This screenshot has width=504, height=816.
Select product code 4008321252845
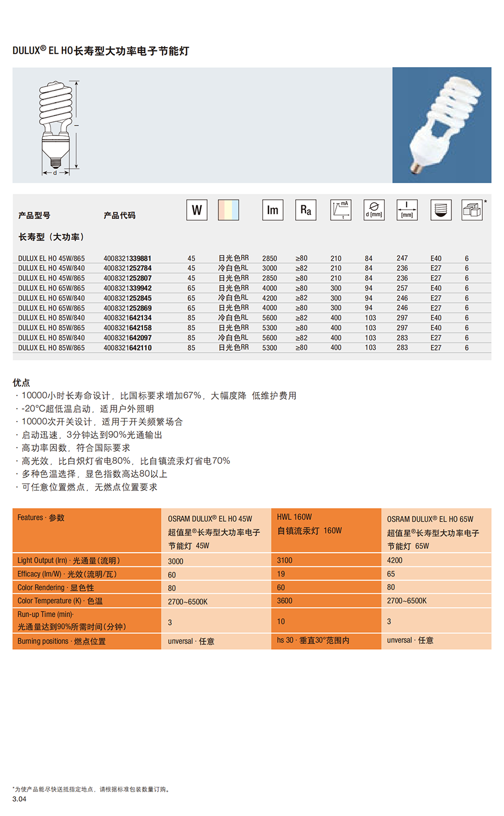[x=127, y=298]
